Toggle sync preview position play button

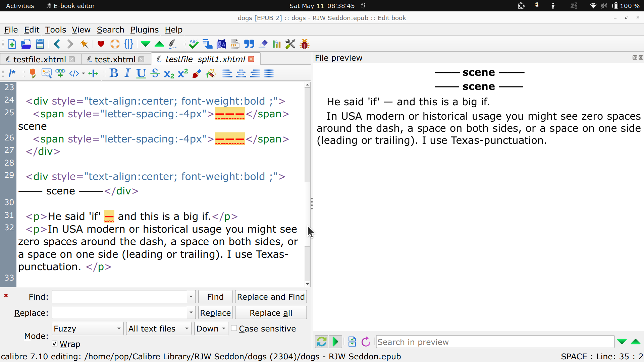pyautogui.click(x=335, y=342)
